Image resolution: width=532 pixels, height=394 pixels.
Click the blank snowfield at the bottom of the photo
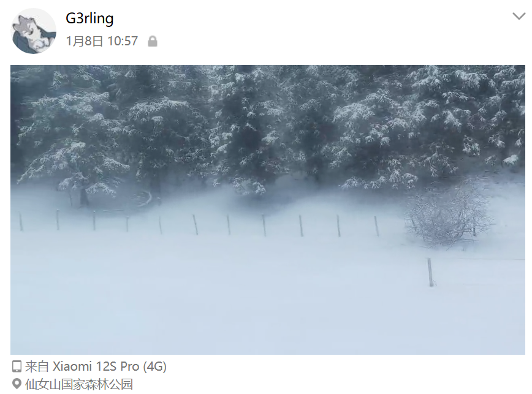268,312
